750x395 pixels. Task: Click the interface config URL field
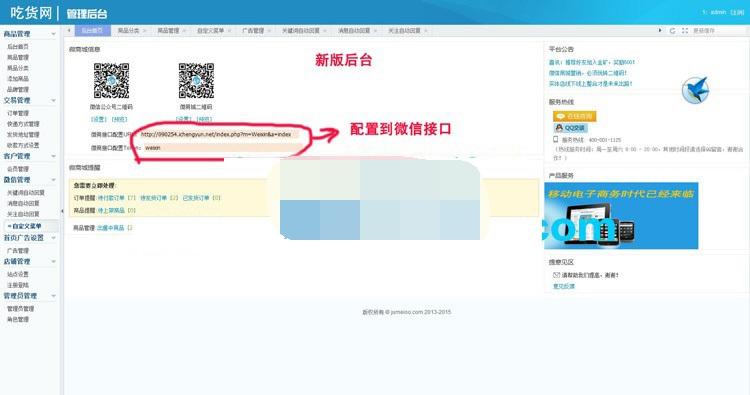[219, 134]
